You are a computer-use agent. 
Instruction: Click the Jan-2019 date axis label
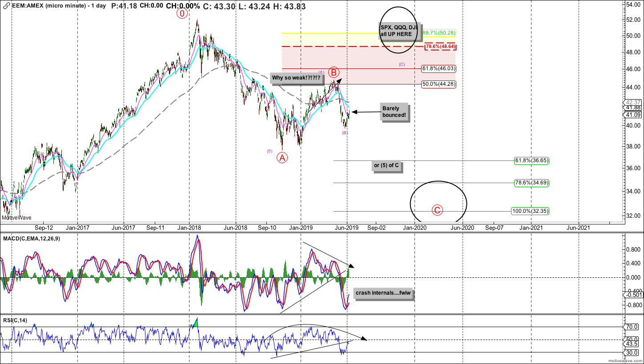(x=301, y=228)
